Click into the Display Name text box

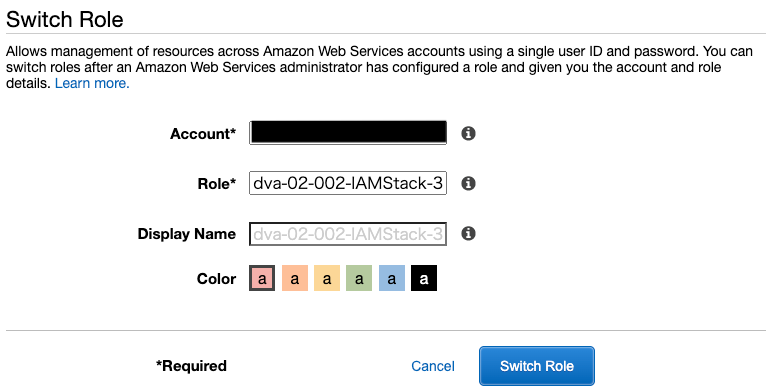[x=348, y=234]
